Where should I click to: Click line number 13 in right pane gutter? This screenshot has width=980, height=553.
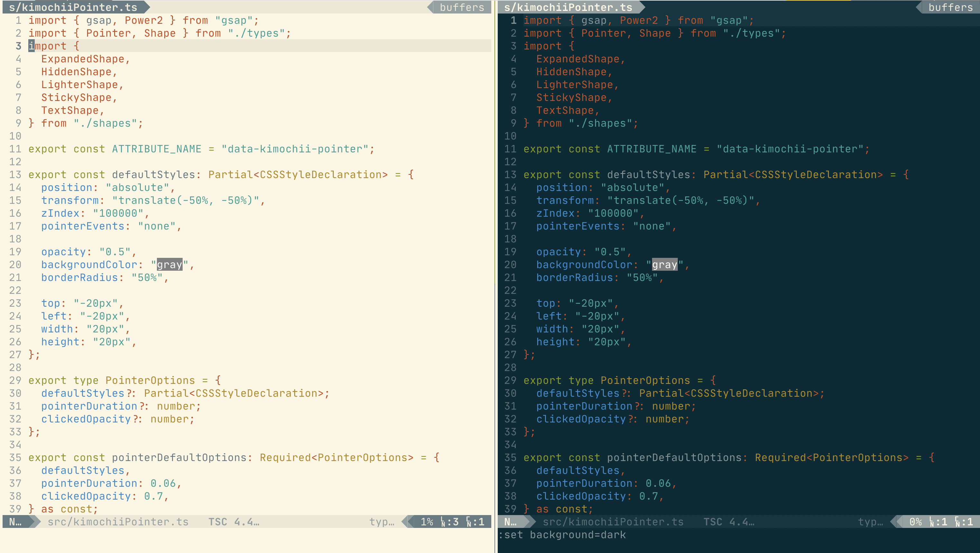510,175
